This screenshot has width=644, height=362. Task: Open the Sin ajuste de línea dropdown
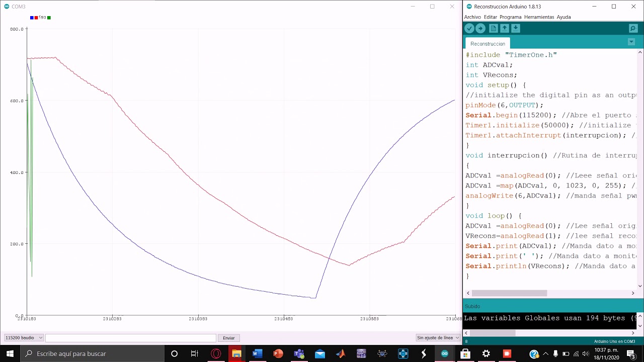click(x=438, y=338)
